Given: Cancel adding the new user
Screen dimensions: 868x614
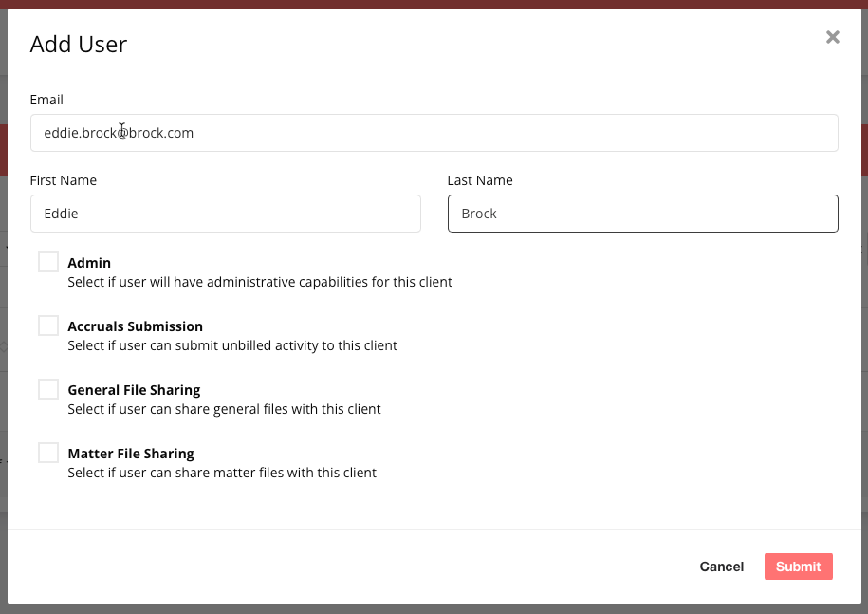Looking at the screenshot, I should click(x=721, y=567).
